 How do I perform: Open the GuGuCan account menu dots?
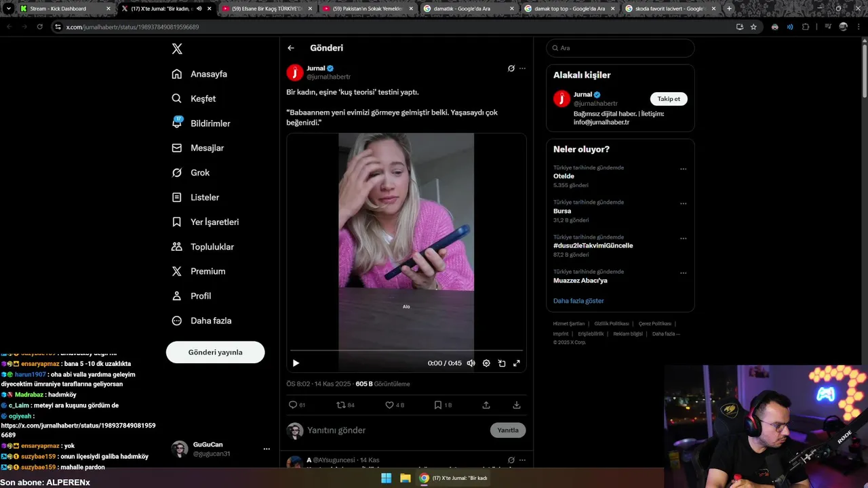267,449
